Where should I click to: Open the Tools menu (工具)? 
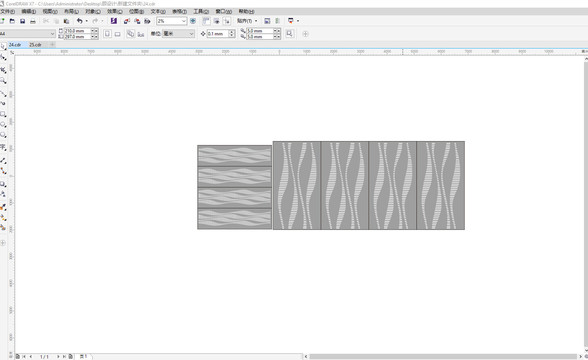201,12
